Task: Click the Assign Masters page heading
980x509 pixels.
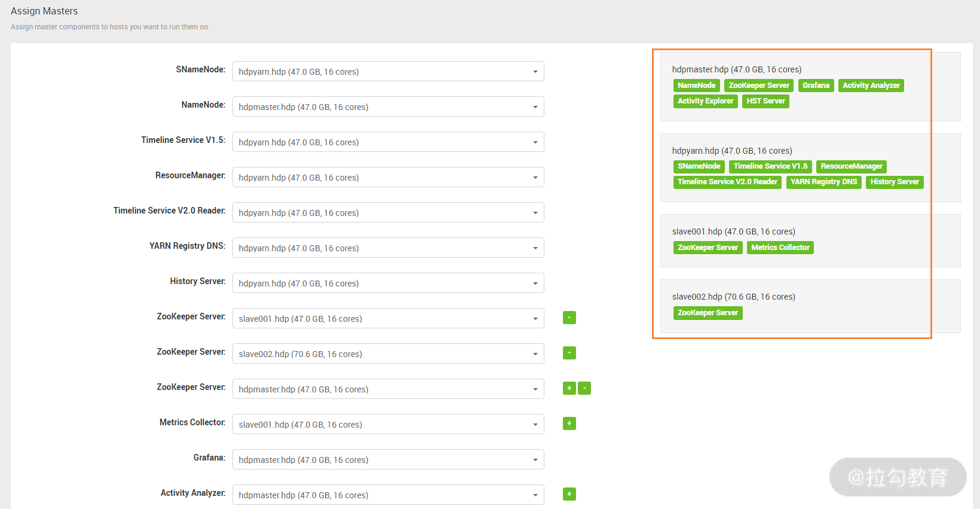Action: 44,11
